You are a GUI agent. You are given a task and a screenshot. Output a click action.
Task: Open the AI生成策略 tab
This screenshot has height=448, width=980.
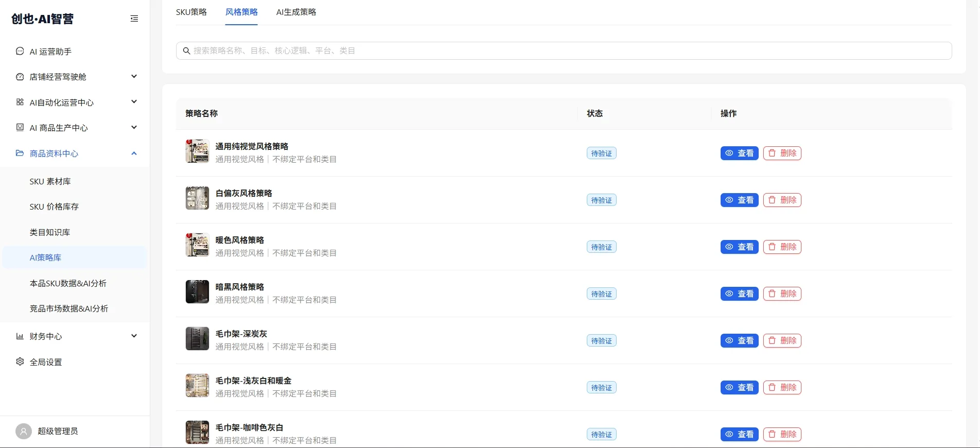coord(296,12)
